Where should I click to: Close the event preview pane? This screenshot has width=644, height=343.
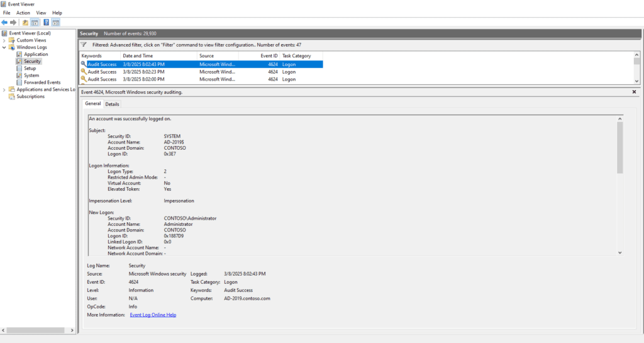tap(634, 92)
